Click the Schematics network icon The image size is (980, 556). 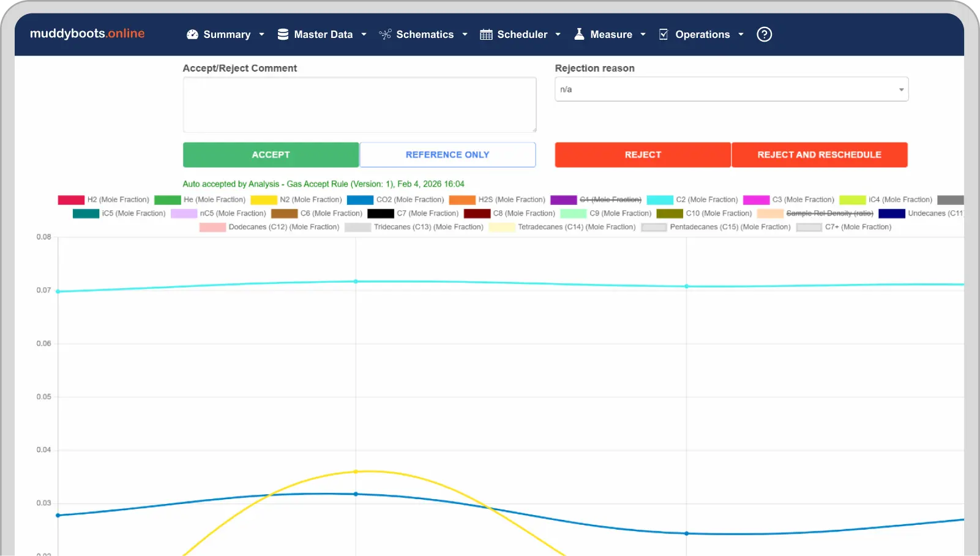(x=385, y=35)
